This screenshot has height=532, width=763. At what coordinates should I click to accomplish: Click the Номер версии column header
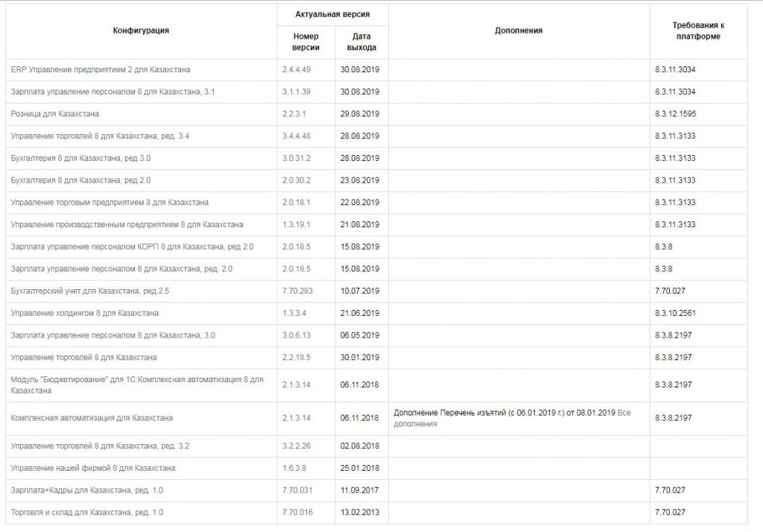pyautogui.click(x=305, y=42)
